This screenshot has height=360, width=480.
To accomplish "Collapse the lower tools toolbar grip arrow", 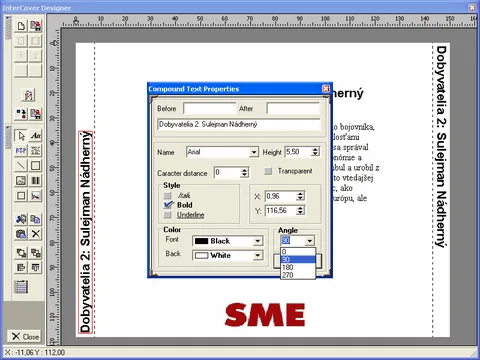I will click(7, 128).
